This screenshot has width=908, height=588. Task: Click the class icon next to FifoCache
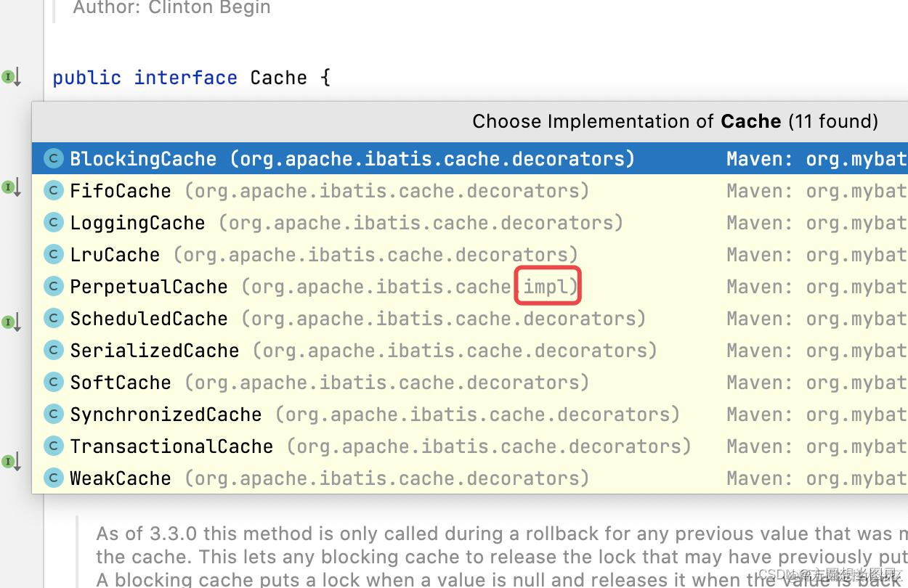point(54,191)
